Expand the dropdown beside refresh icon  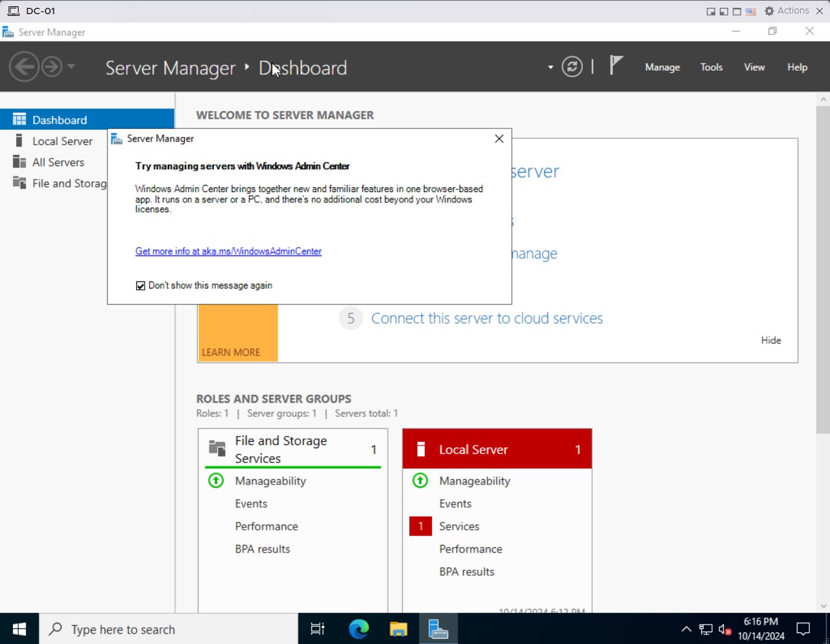(x=551, y=67)
